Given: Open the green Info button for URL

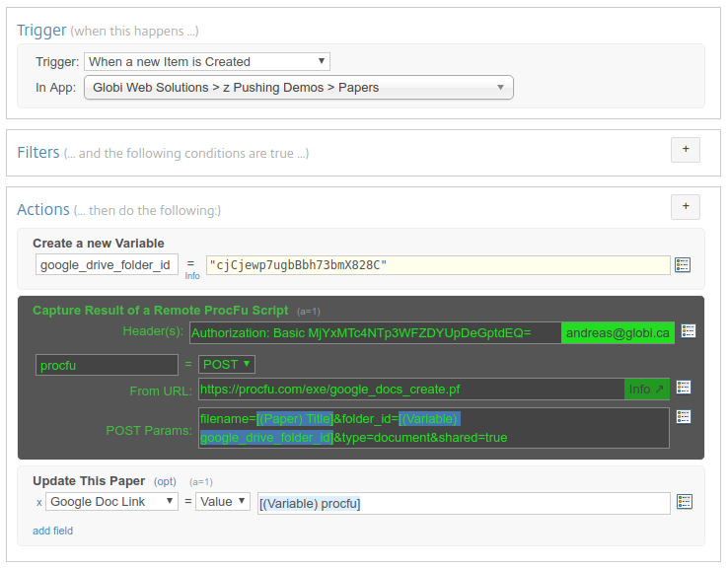Looking at the screenshot, I should click(647, 389).
